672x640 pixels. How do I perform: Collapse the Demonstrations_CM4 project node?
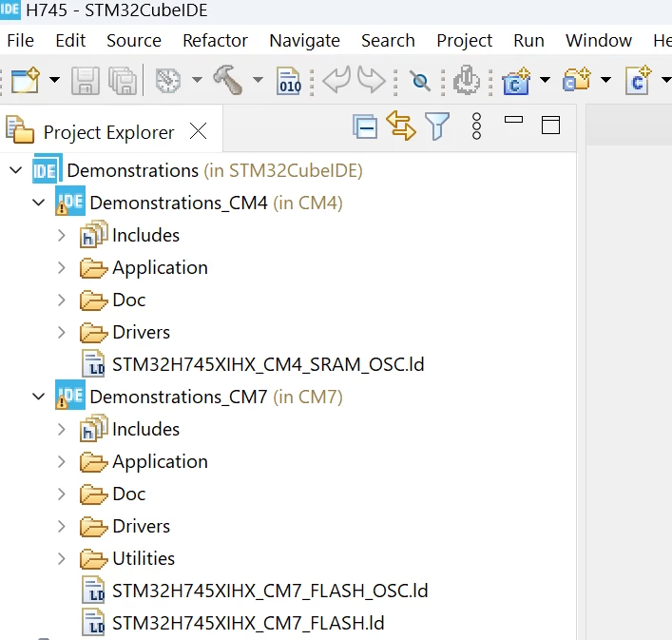click(39, 203)
